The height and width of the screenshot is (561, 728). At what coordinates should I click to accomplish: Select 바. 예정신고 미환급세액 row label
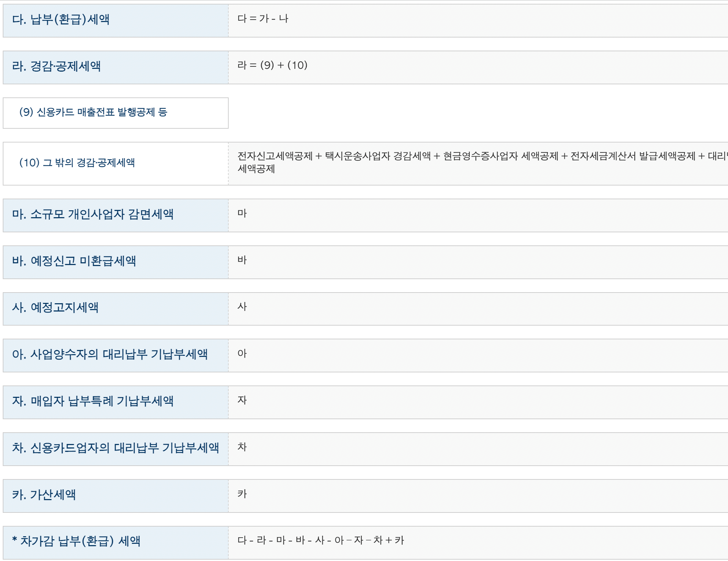click(74, 261)
